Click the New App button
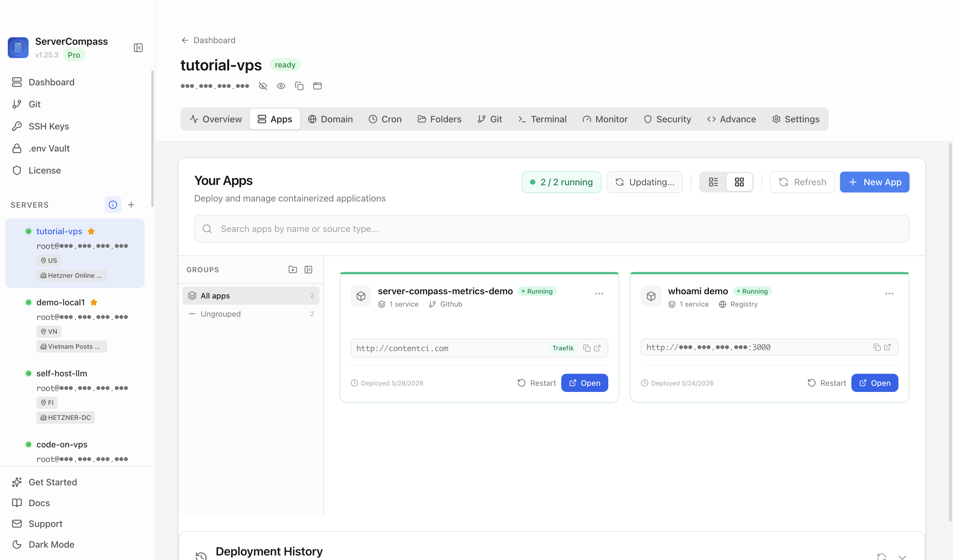The image size is (953, 560). click(874, 182)
